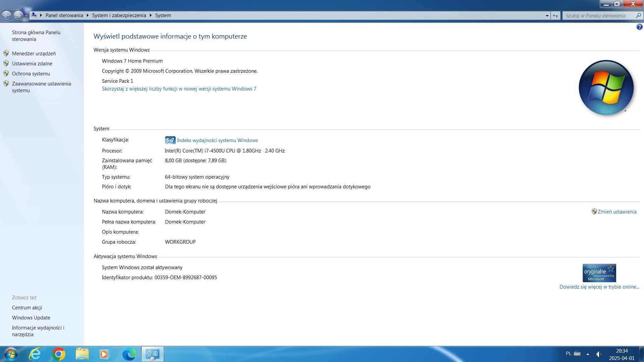
Task: Open Informacje wydajności i narzędzia
Action: (38, 331)
